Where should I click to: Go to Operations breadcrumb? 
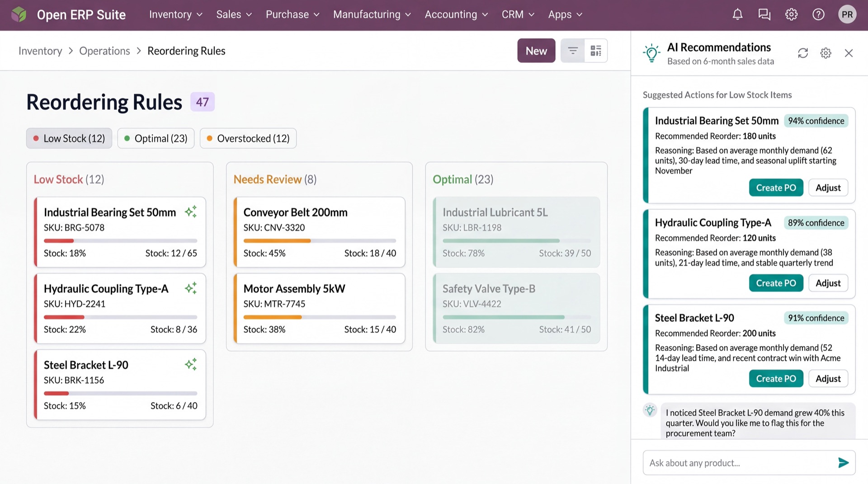pos(104,51)
